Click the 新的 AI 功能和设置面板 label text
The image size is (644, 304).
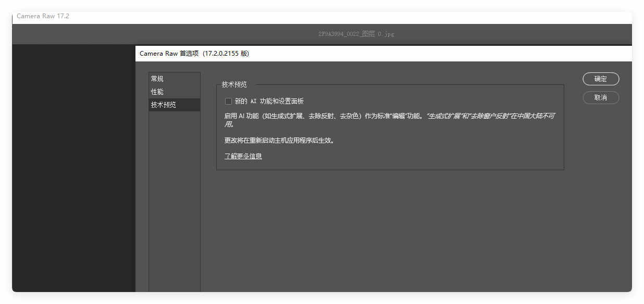pos(269,102)
